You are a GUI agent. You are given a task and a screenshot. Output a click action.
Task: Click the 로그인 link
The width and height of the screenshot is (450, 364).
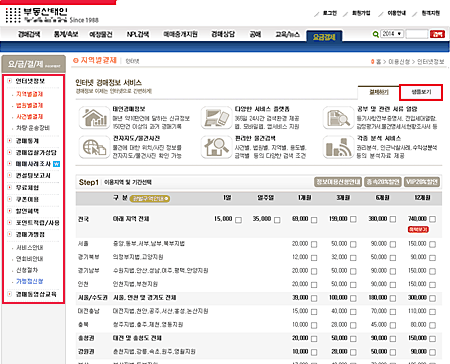click(x=330, y=13)
